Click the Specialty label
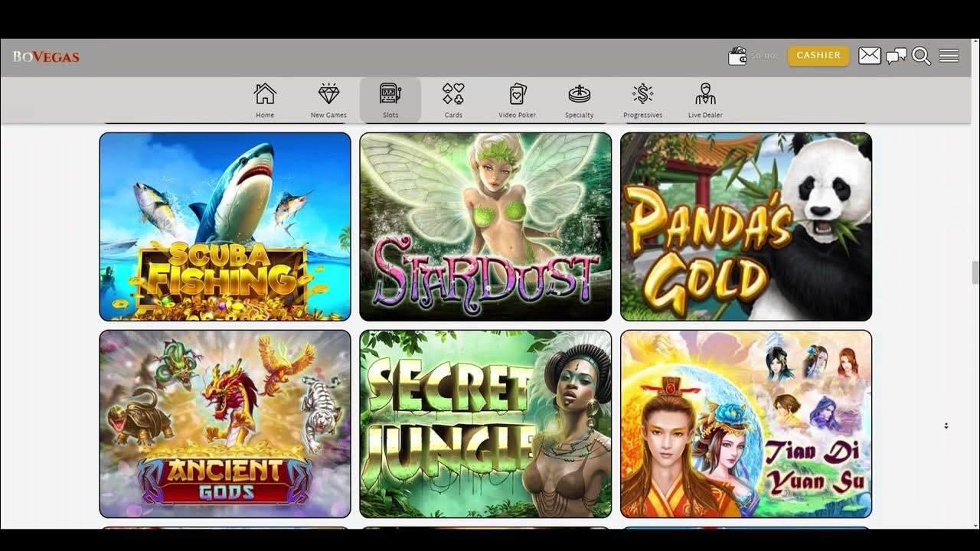The height and width of the screenshot is (551, 980). (x=579, y=116)
